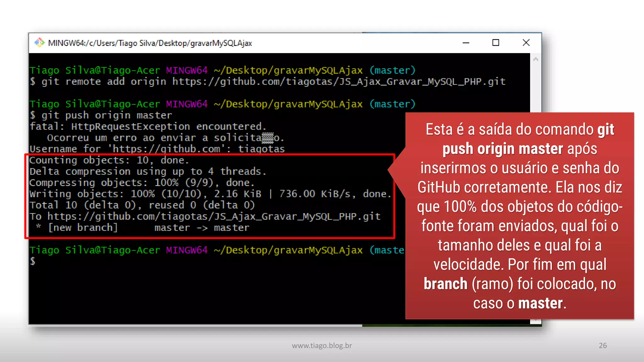Minimize the MINGW64 terminal window
Screen dimensions: 644x362
tap(466, 43)
